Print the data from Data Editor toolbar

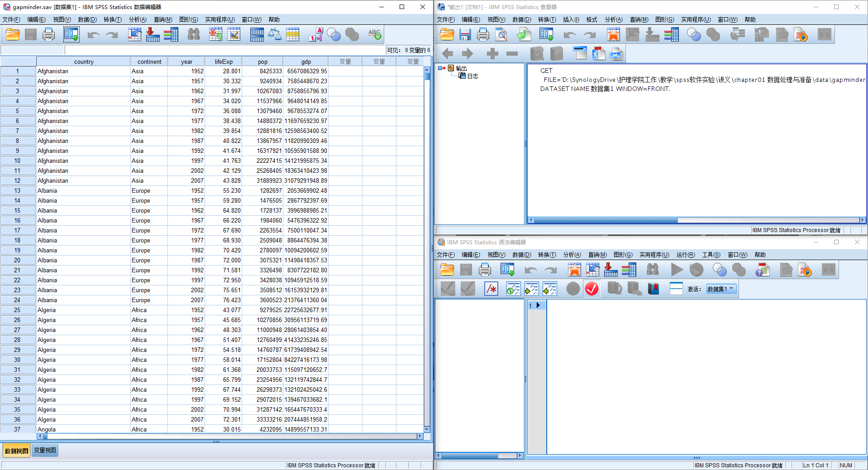coord(48,34)
